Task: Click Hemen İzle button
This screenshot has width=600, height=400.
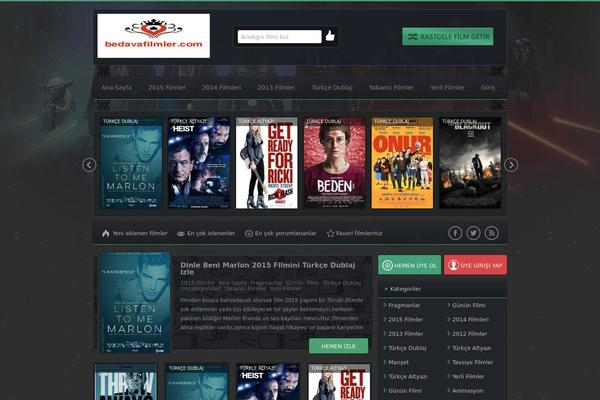Action: click(x=339, y=346)
